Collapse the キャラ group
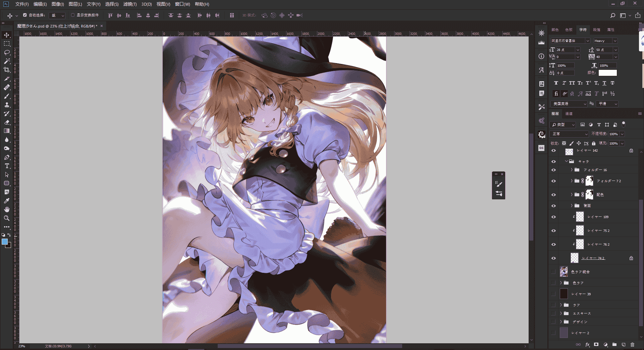Viewport: 644px width, 350px height. click(566, 161)
